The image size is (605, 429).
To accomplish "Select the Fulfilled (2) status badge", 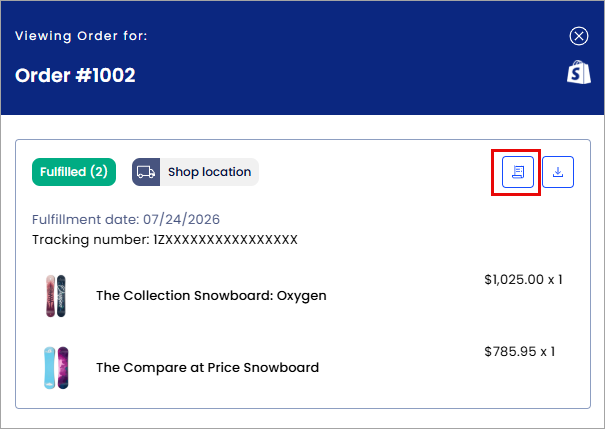I will click(74, 172).
